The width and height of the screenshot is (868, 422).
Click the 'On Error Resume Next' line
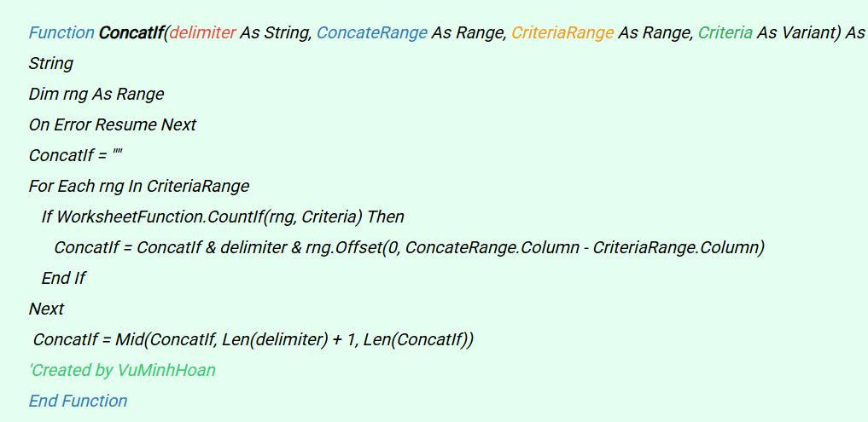pos(113,124)
